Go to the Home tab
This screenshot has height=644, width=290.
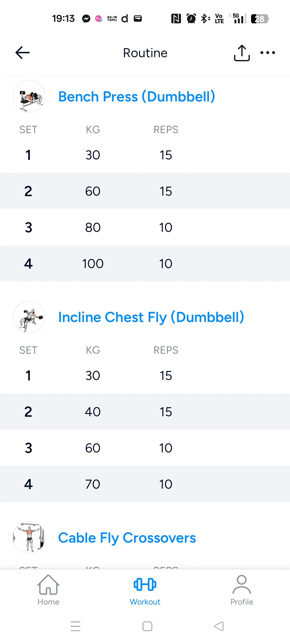coord(48,590)
